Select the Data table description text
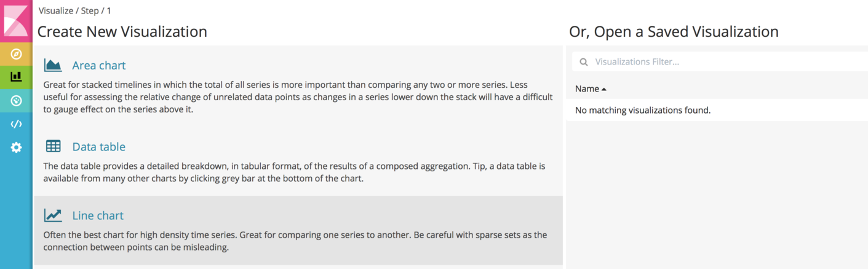The width and height of the screenshot is (868, 269). [x=294, y=173]
